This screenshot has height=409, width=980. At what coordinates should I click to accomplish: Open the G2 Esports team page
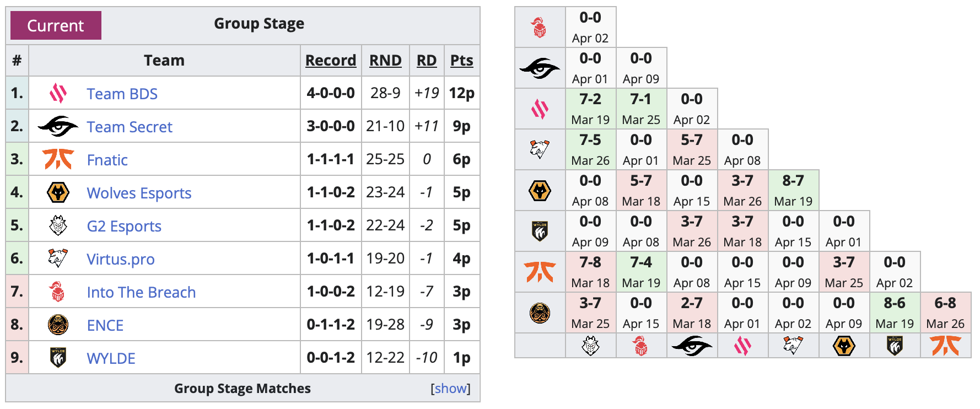(x=124, y=225)
